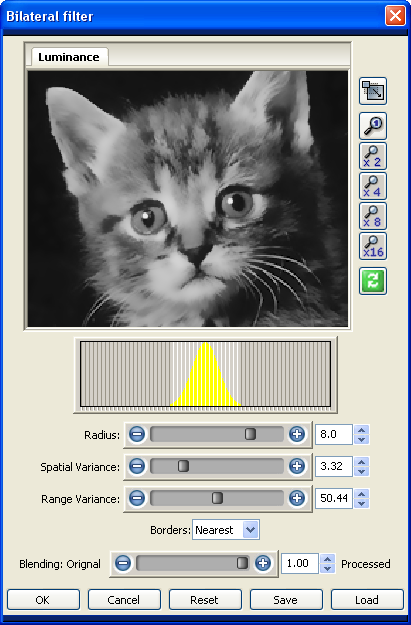Decrease Radius with the minus icon
The width and height of the screenshot is (411, 625).
pyautogui.click(x=137, y=434)
